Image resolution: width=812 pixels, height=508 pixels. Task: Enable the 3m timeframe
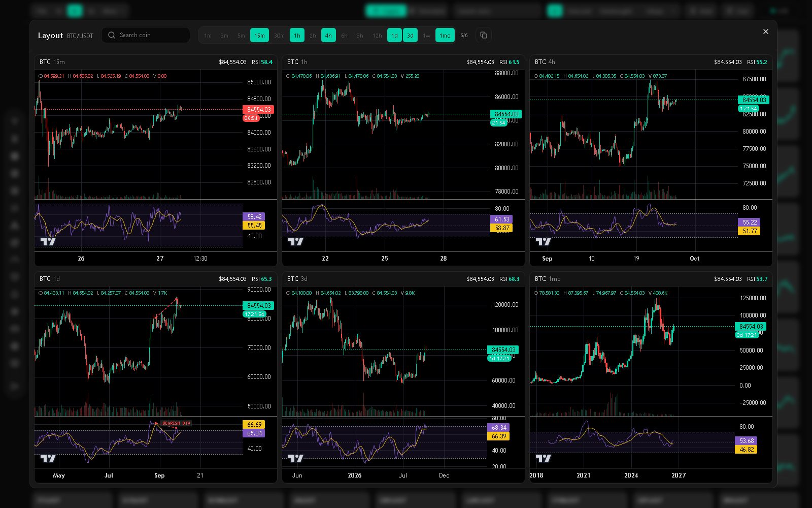pos(224,36)
